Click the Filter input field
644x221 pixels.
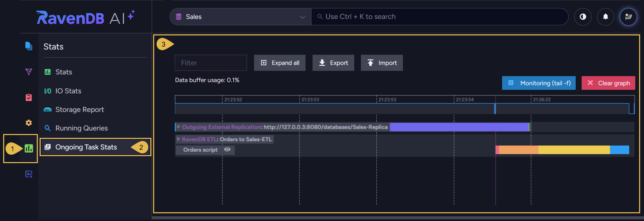[x=211, y=63]
